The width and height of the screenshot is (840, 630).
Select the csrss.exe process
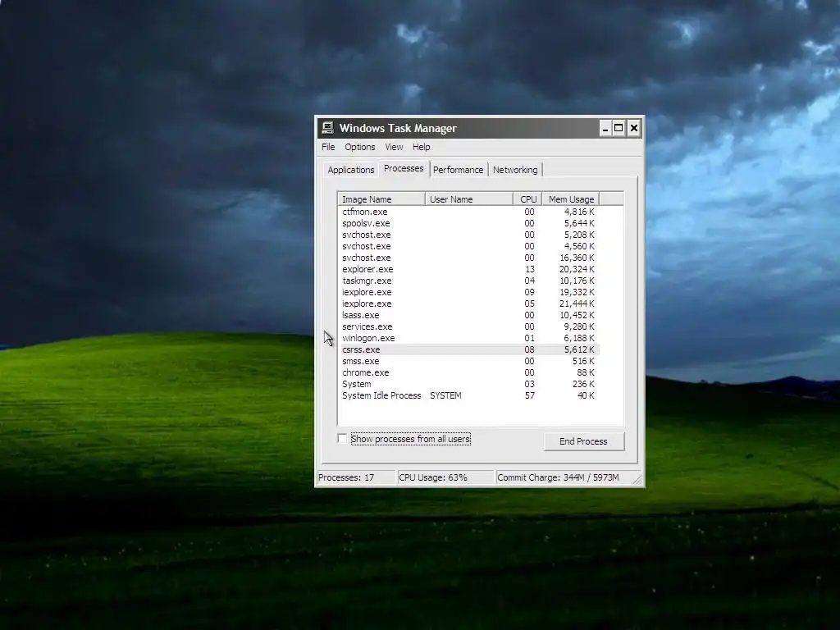click(x=469, y=349)
